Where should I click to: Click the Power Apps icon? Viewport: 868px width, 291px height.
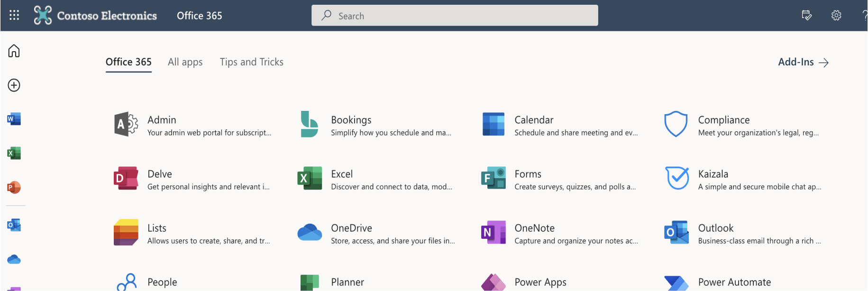coord(493,282)
